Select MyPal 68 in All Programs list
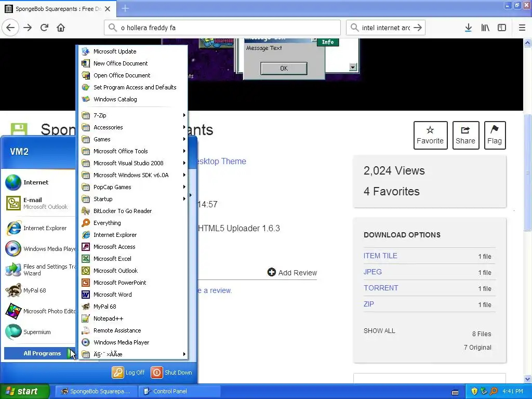Image resolution: width=532 pixels, height=399 pixels. click(x=133, y=307)
